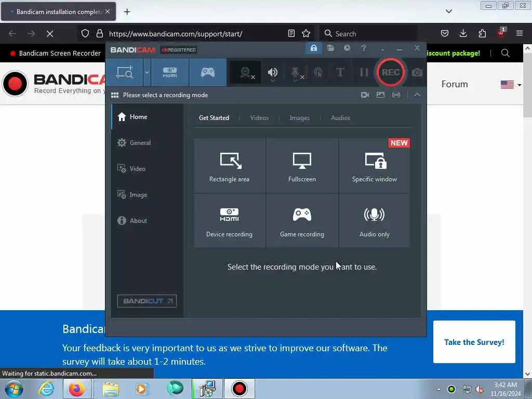Screen dimensions: 532x399
Task: Open Windows Explorer folder in taskbar
Action: [x=111, y=389]
